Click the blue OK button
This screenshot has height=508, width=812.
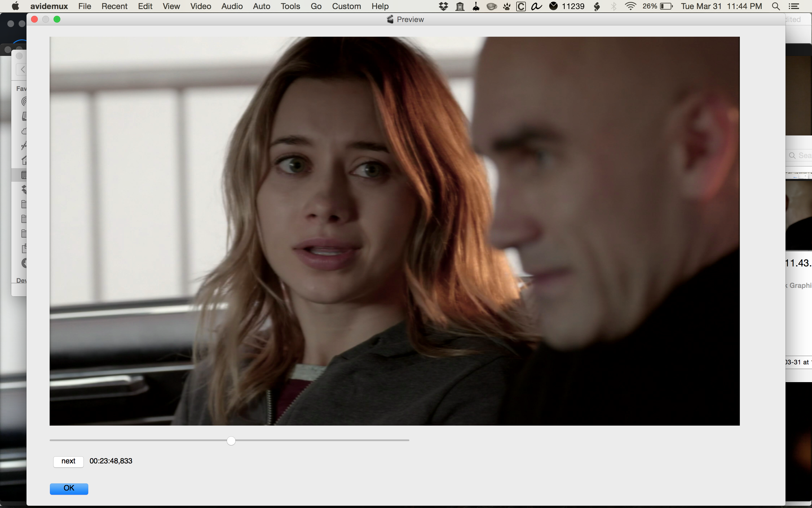coord(69,489)
